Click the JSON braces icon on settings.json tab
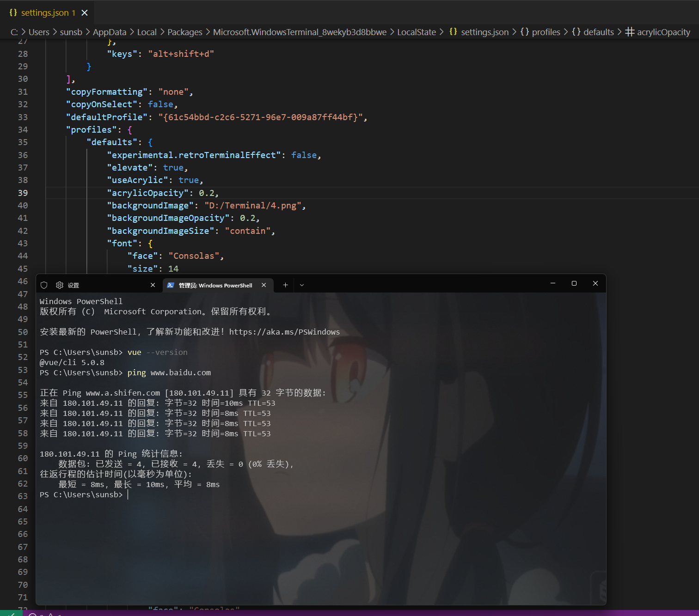 tap(13, 13)
